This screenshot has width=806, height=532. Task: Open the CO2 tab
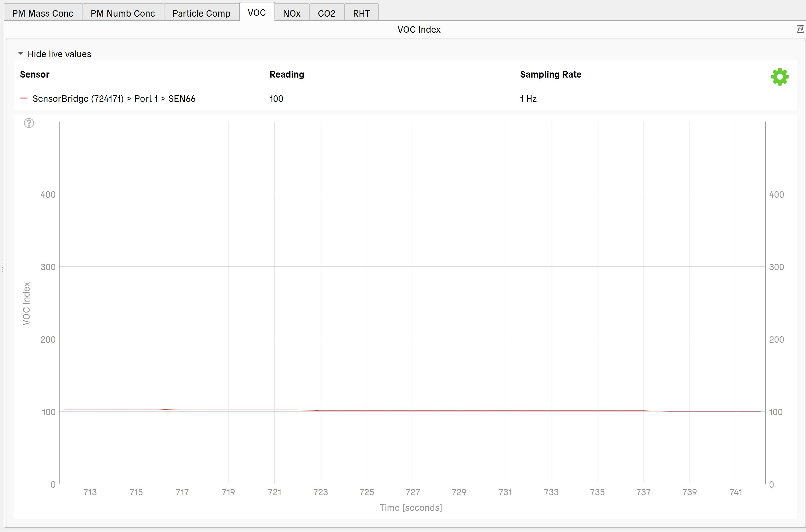coord(327,13)
